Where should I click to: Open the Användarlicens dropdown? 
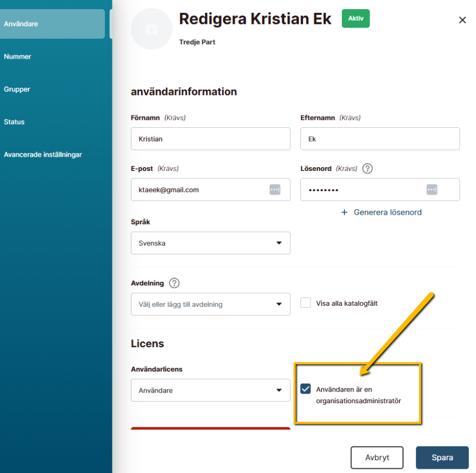(x=210, y=390)
